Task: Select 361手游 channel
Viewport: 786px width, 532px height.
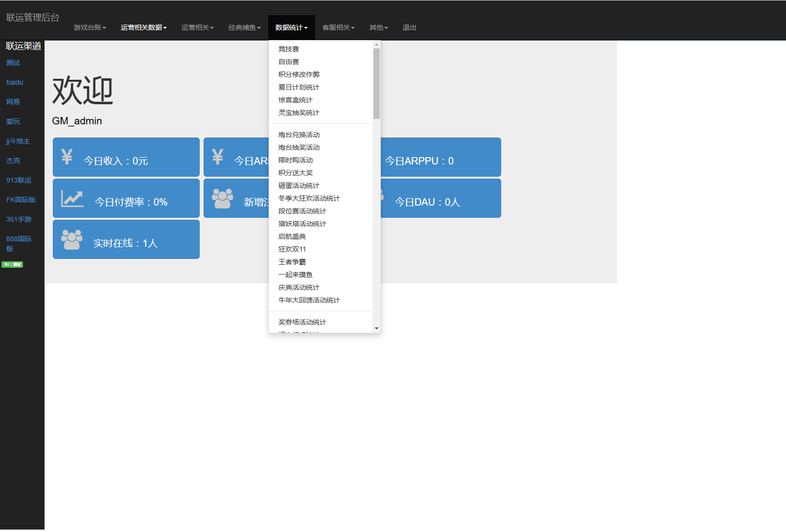Action: 19,219
